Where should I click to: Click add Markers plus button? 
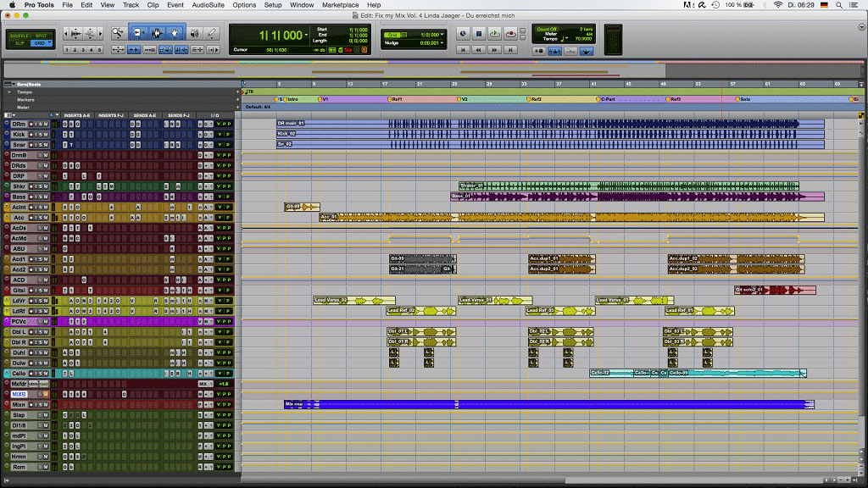(x=237, y=100)
